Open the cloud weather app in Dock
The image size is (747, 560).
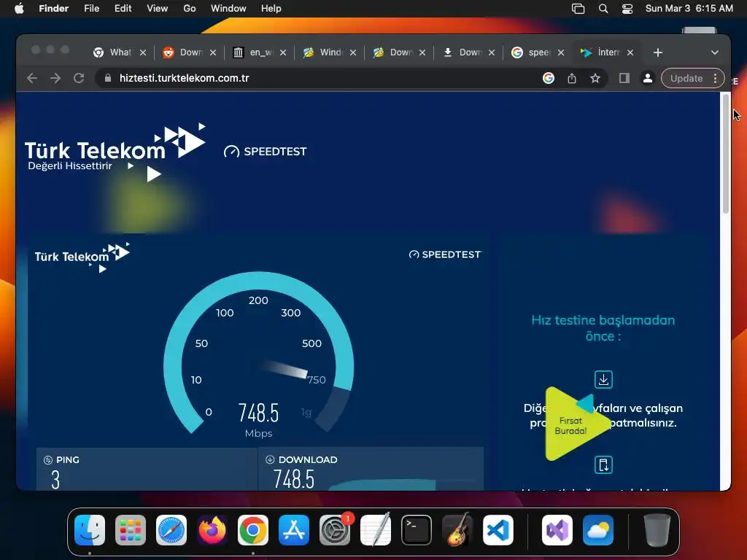click(598, 530)
